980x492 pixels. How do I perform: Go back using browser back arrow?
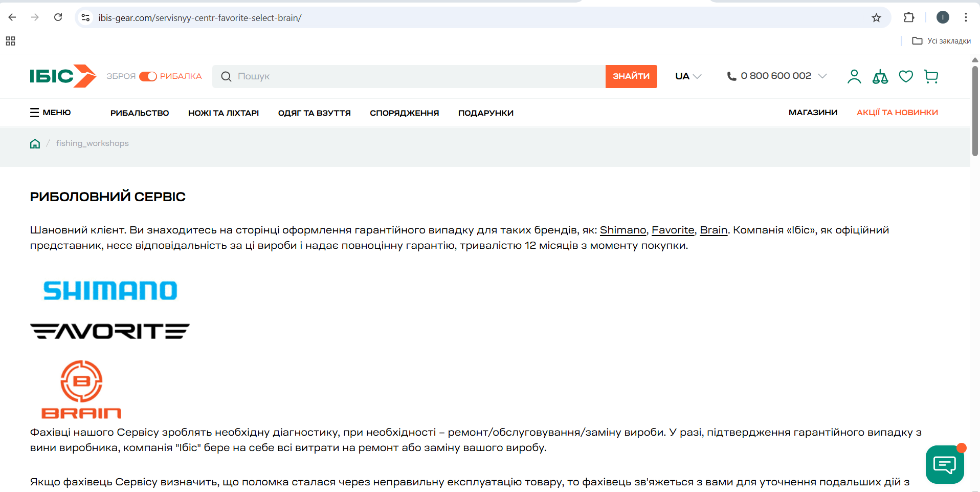coord(12,17)
